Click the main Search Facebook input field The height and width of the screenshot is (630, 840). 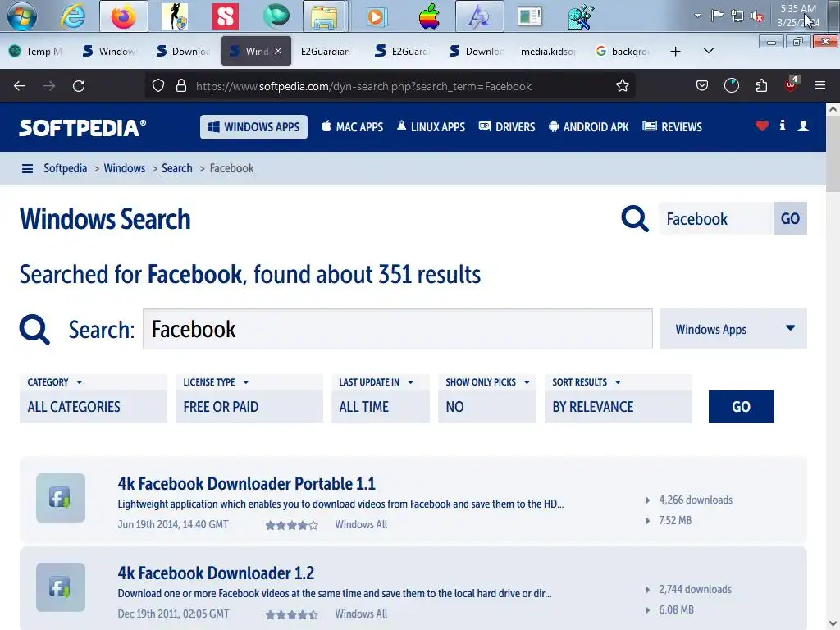398,329
